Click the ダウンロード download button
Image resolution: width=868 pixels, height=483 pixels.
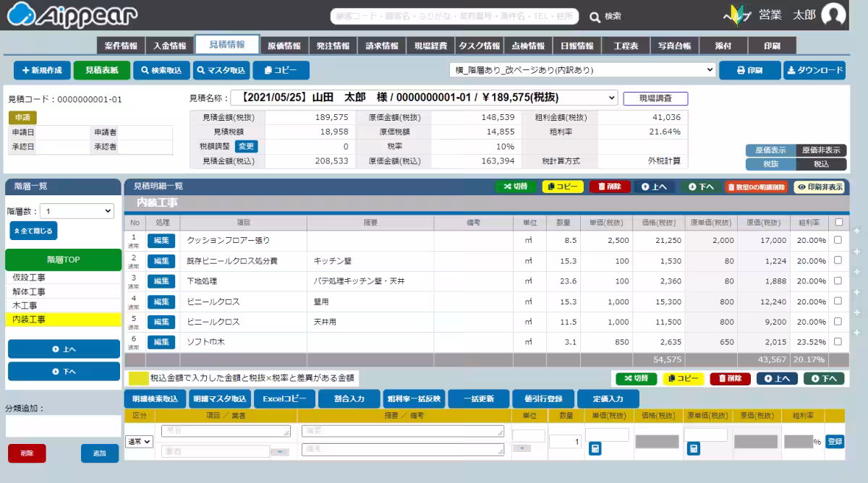pos(814,70)
